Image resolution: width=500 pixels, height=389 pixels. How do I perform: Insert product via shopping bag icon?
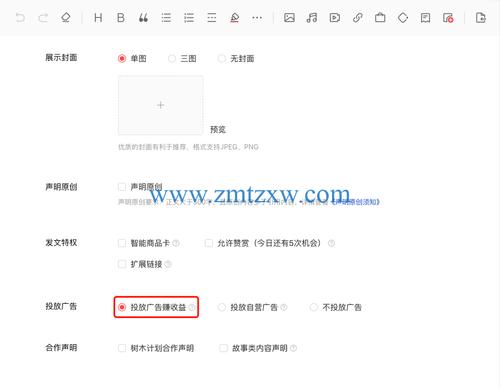click(380, 17)
